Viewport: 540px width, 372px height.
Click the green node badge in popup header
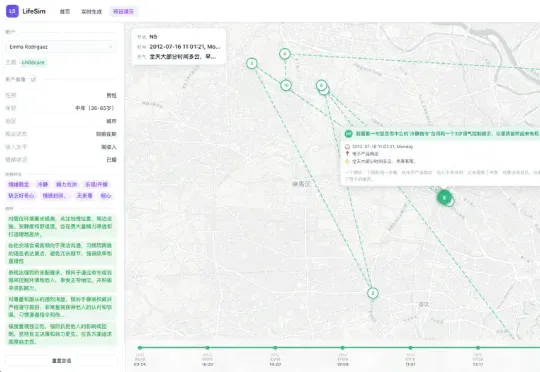[x=349, y=133]
